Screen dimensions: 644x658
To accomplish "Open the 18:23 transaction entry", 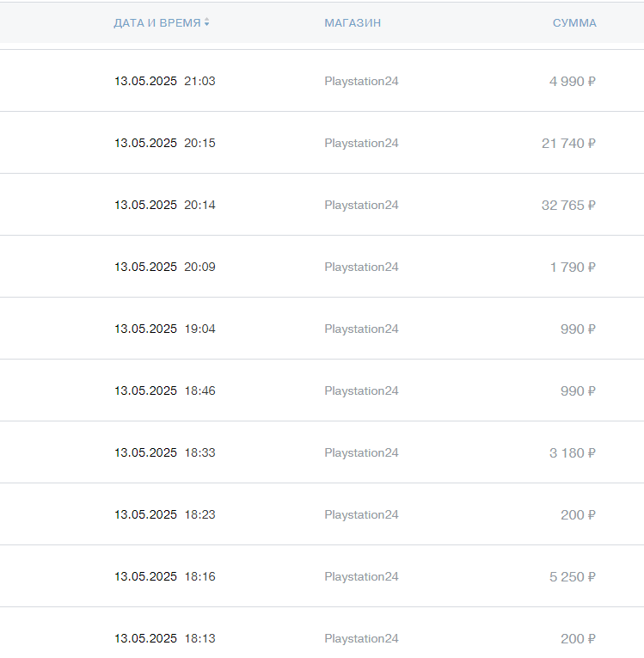I will tap(322, 514).
